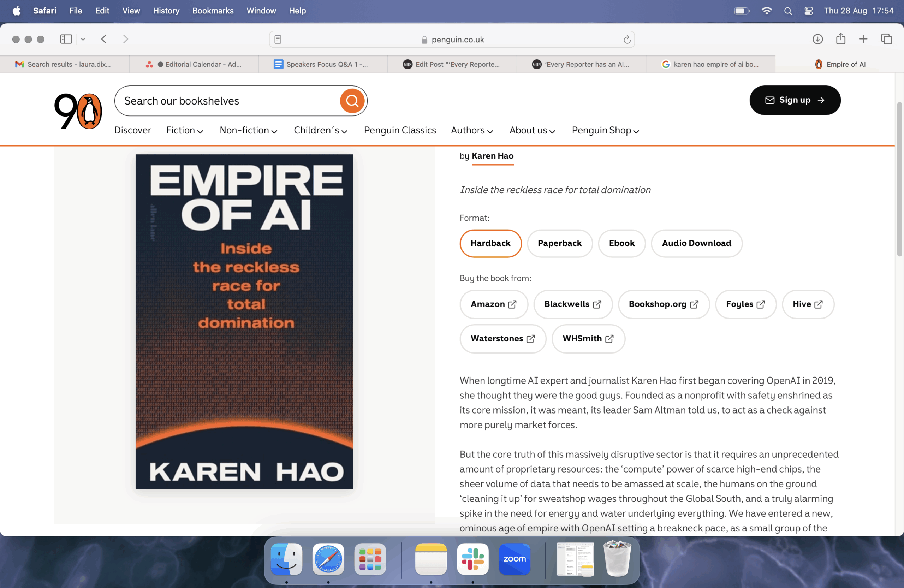904x588 pixels.
Task: Buy the book from Bookshop.org
Action: point(664,304)
